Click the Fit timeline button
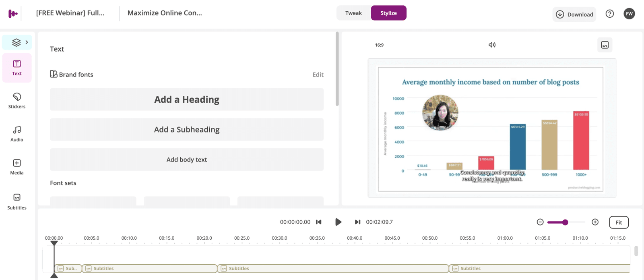The height and width of the screenshot is (280, 644). [x=619, y=222]
